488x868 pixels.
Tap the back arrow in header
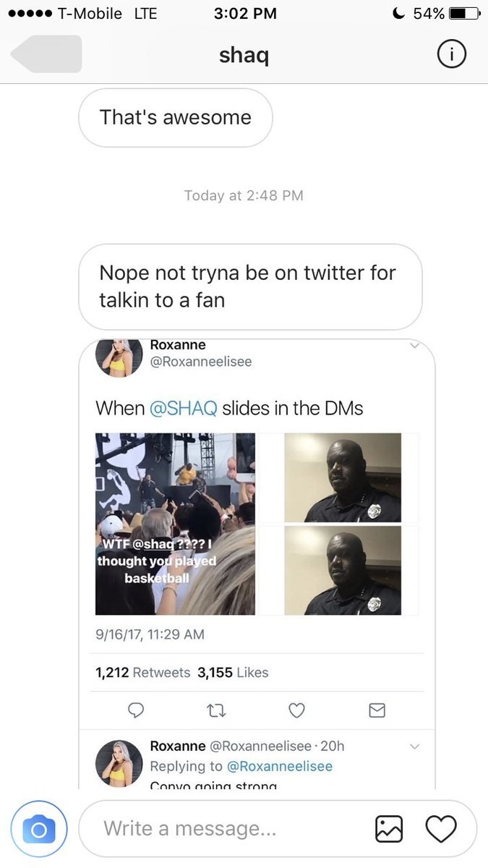tap(46, 54)
